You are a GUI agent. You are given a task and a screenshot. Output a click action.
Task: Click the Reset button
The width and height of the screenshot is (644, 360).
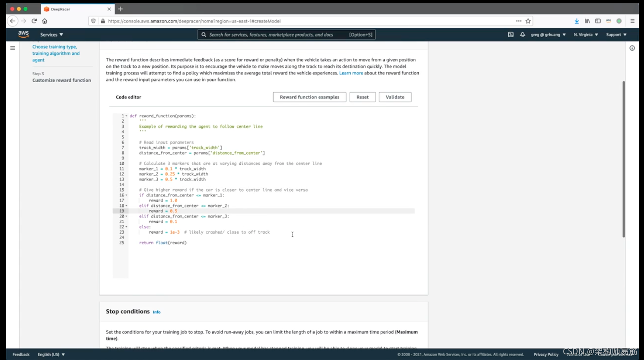tap(363, 97)
